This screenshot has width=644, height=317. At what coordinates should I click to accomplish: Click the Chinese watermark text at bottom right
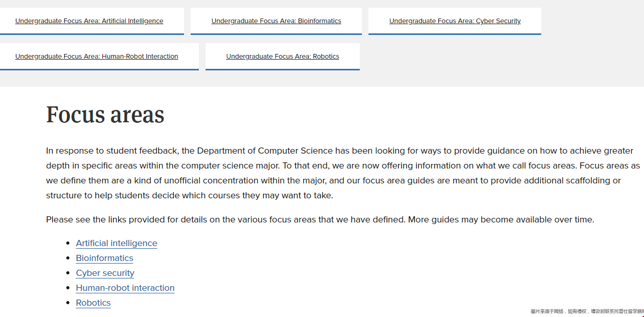(x=587, y=311)
